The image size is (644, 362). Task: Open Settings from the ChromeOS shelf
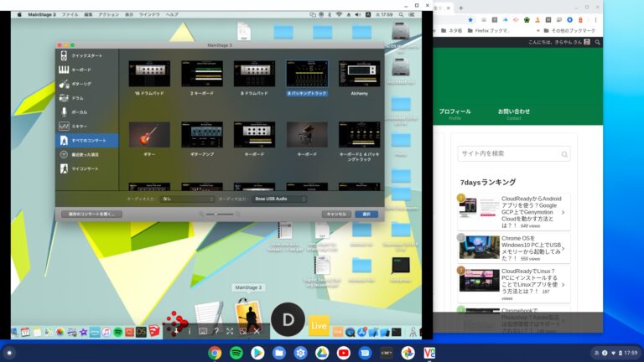pyautogui.click(x=300, y=353)
